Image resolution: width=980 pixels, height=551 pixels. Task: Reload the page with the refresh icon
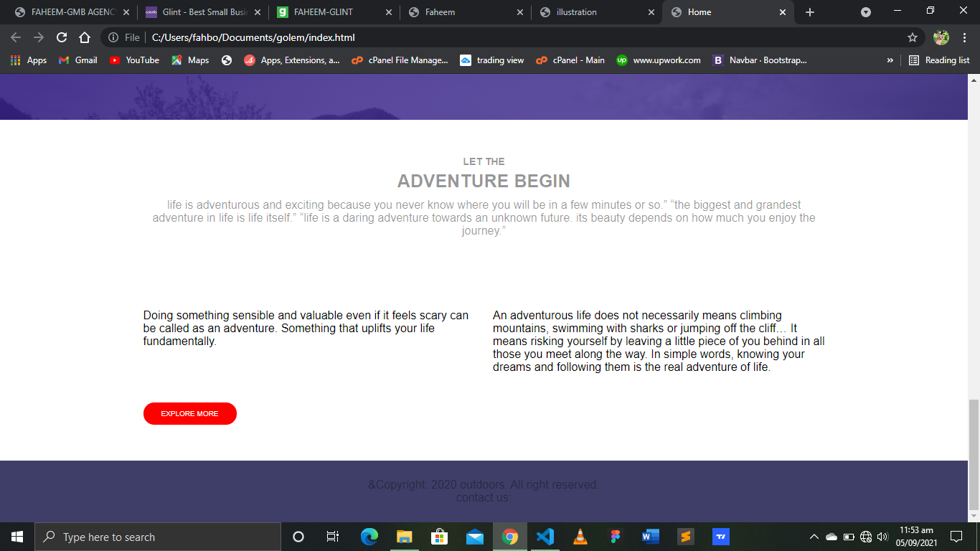[x=62, y=37]
